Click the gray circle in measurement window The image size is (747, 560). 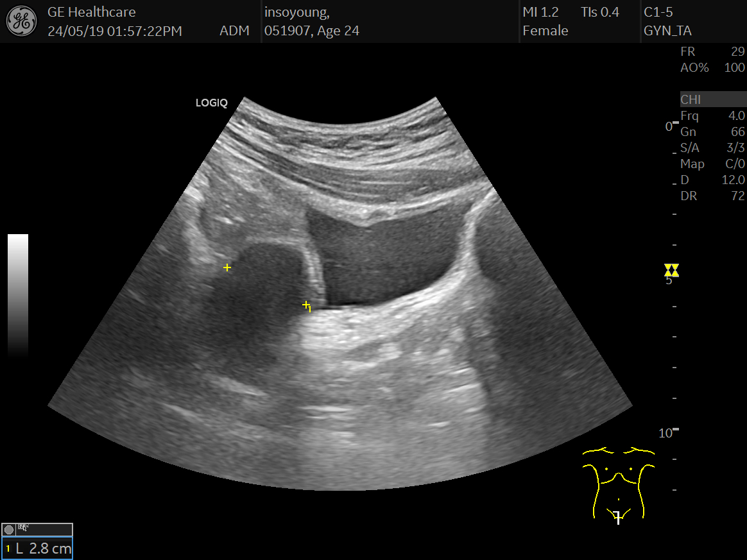[x=9, y=529]
